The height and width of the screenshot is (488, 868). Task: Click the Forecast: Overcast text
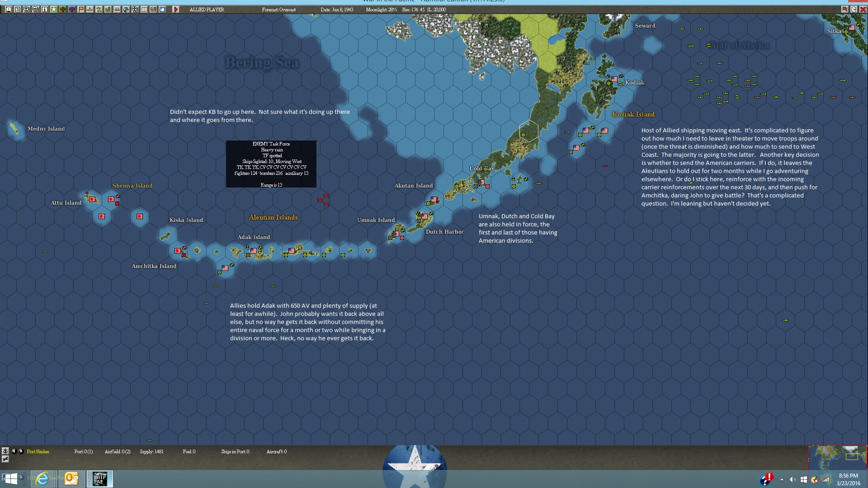pos(279,9)
